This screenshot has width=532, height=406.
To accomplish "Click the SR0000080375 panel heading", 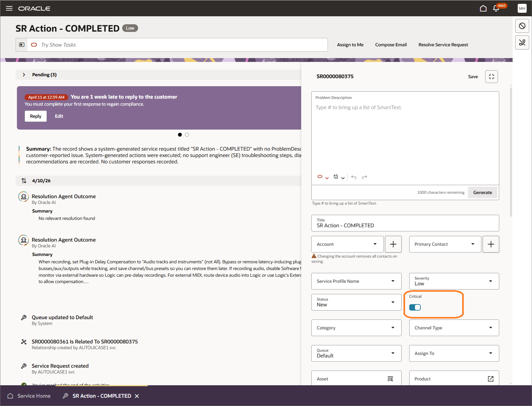I will tap(335, 77).
